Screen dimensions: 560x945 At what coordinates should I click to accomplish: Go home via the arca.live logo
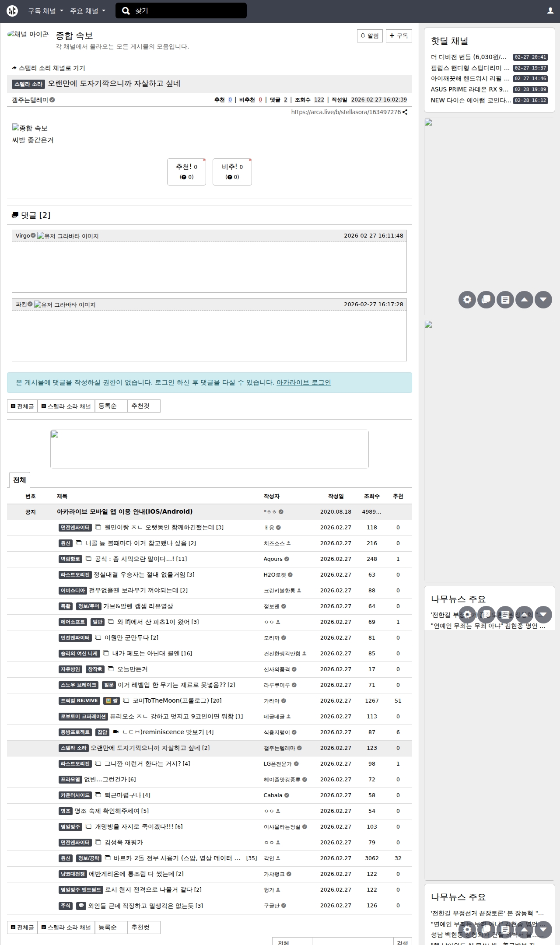(12, 11)
